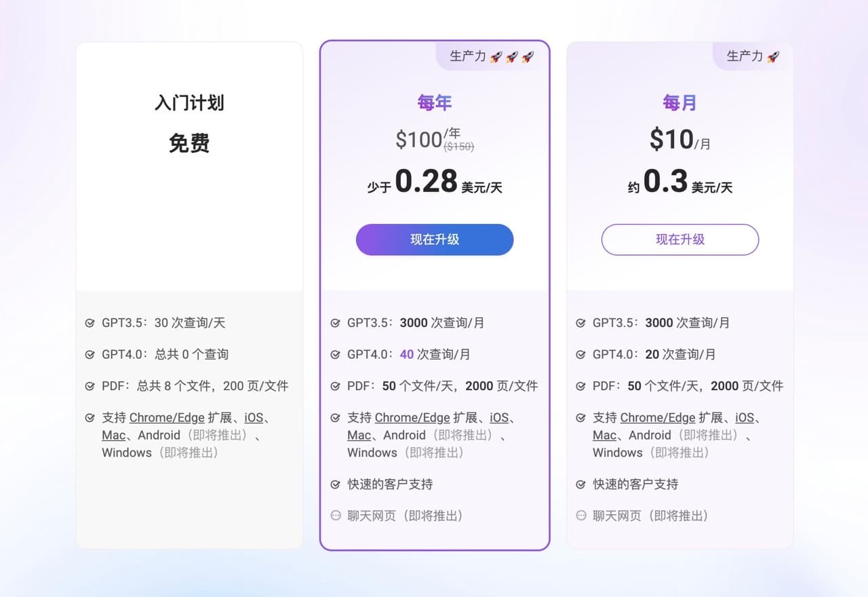This screenshot has width=868, height=597.
Task: Click checkmark icon next to monthly 20 次查询/月
Action: point(580,355)
